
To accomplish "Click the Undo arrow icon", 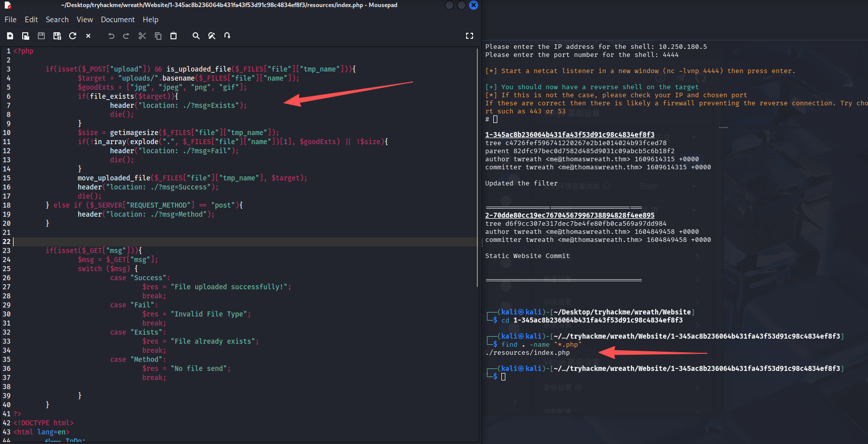I will pyautogui.click(x=111, y=36).
